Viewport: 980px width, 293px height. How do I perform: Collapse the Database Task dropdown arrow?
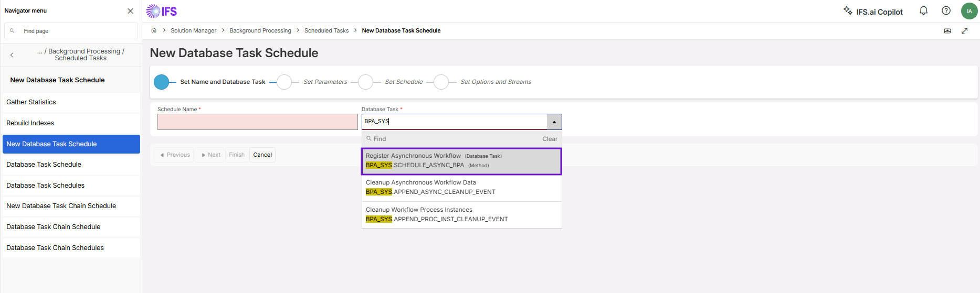tap(554, 122)
